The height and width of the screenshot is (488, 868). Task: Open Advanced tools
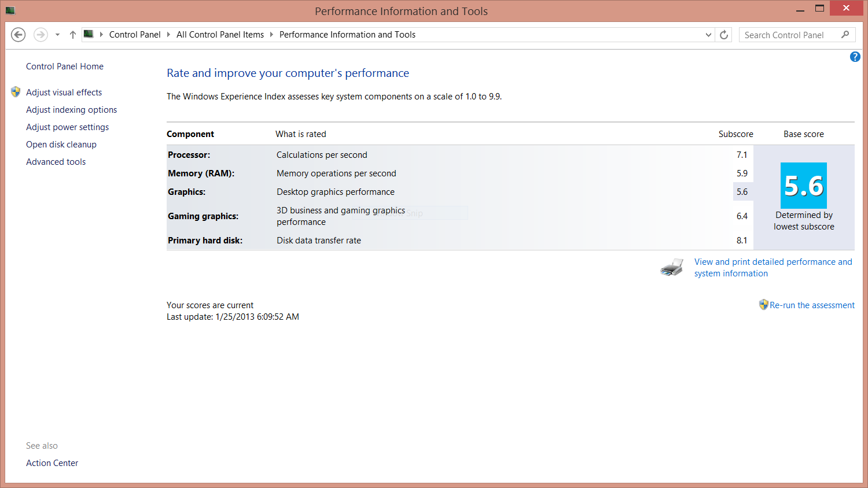[56, 162]
